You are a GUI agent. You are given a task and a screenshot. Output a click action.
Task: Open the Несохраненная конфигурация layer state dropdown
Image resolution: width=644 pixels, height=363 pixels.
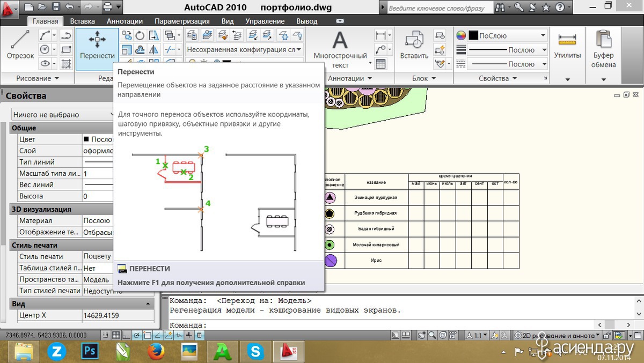point(244,50)
